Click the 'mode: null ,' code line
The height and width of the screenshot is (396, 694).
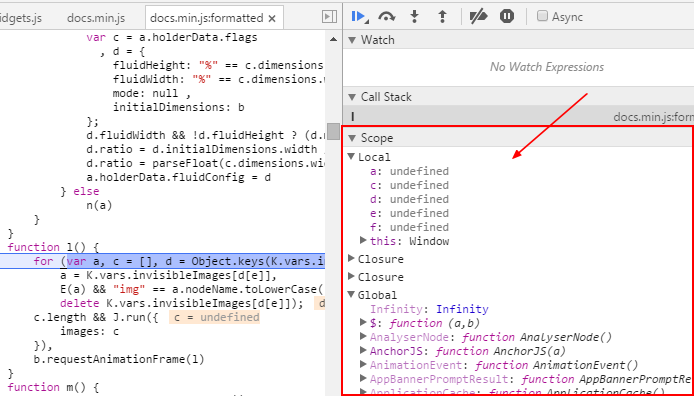click(152, 93)
